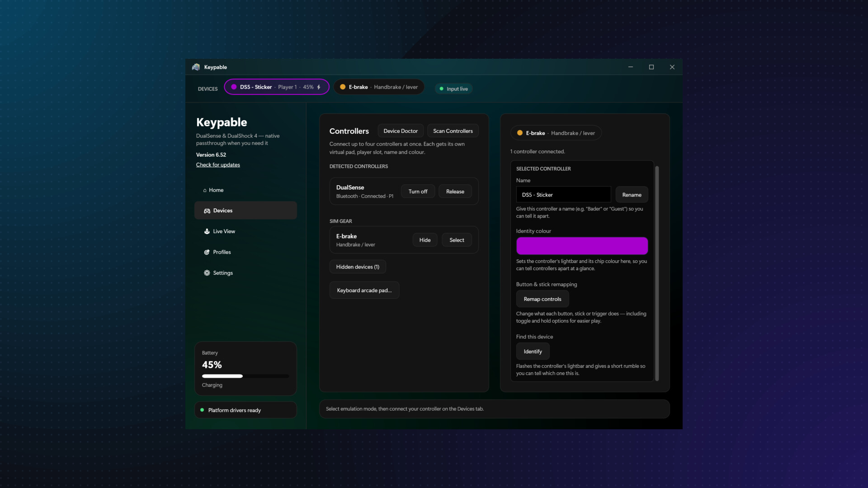The height and width of the screenshot is (488, 868).
Task: Click the charging bolt icon in DS5 chip
Action: (x=319, y=87)
